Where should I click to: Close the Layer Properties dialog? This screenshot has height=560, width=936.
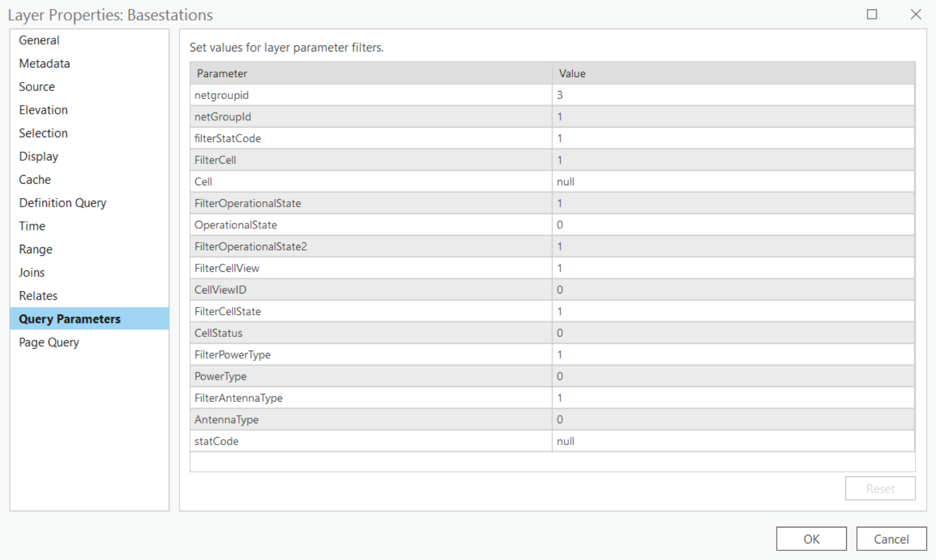coord(915,14)
